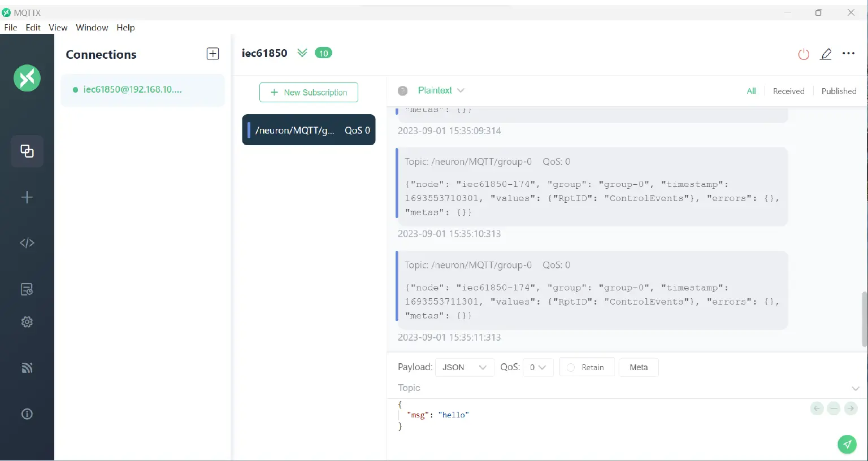This screenshot has width=868, height=461.
Task: Open the Payload JSON format dropdown
Action: (x=465, y=367)
